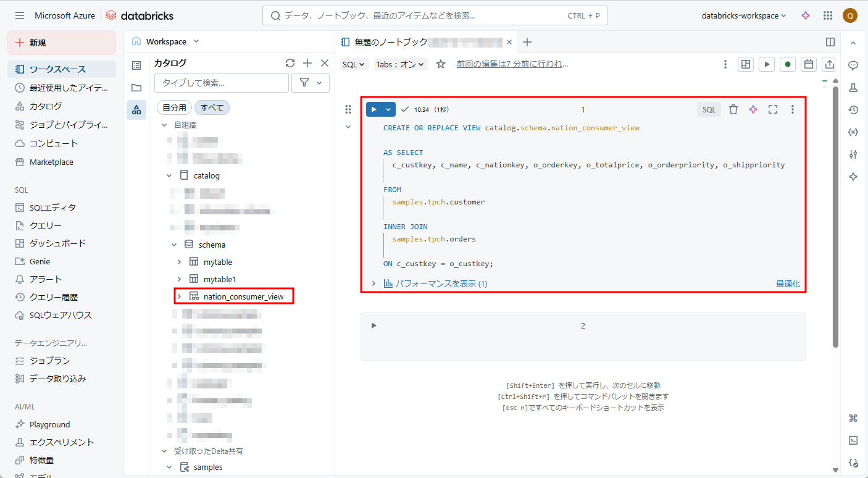Screen dimensions: 868x478
Task: Click the 新規 button
Action: pos(62,43)
